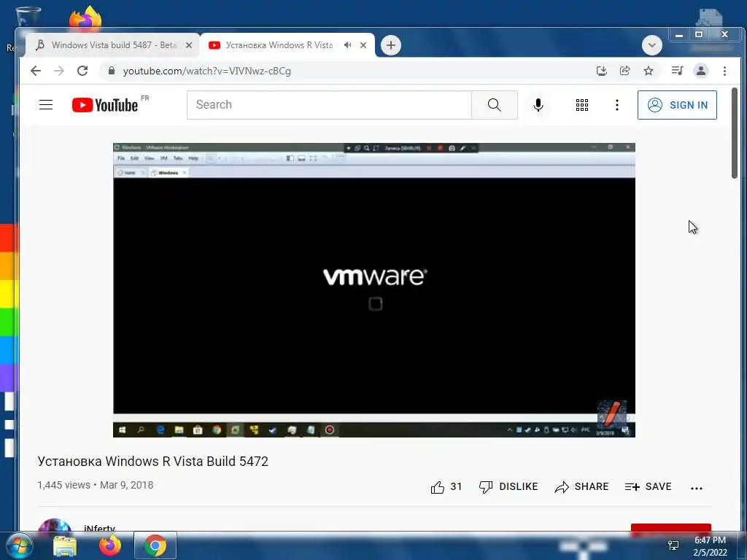Open the media control icon
The image size is (747, 560).
pos(677,71)
